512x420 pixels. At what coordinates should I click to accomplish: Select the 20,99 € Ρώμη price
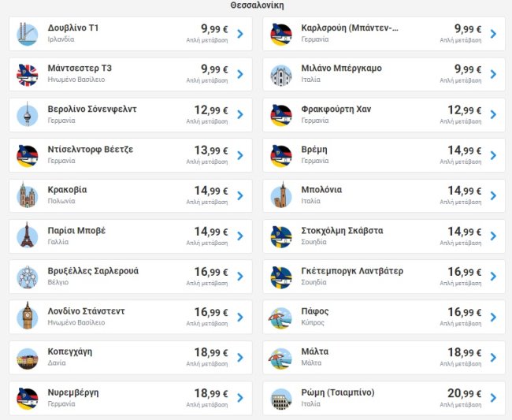point(465,393)
